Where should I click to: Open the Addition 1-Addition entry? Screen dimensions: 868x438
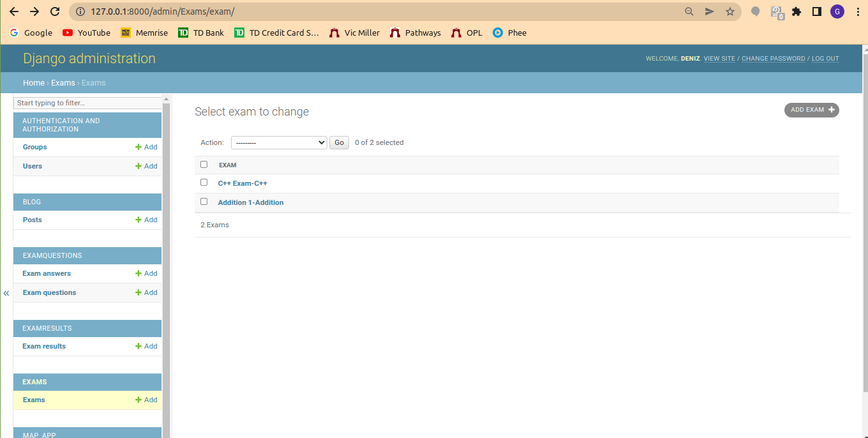click(251, 202)
